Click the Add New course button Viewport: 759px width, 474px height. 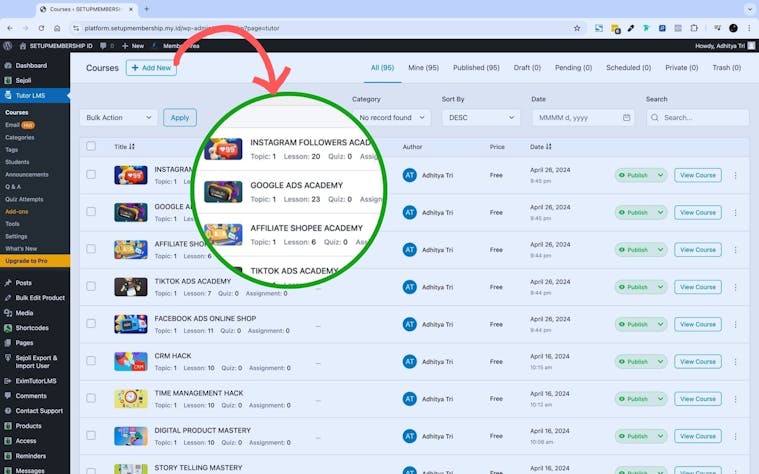(x=151, y=68)
